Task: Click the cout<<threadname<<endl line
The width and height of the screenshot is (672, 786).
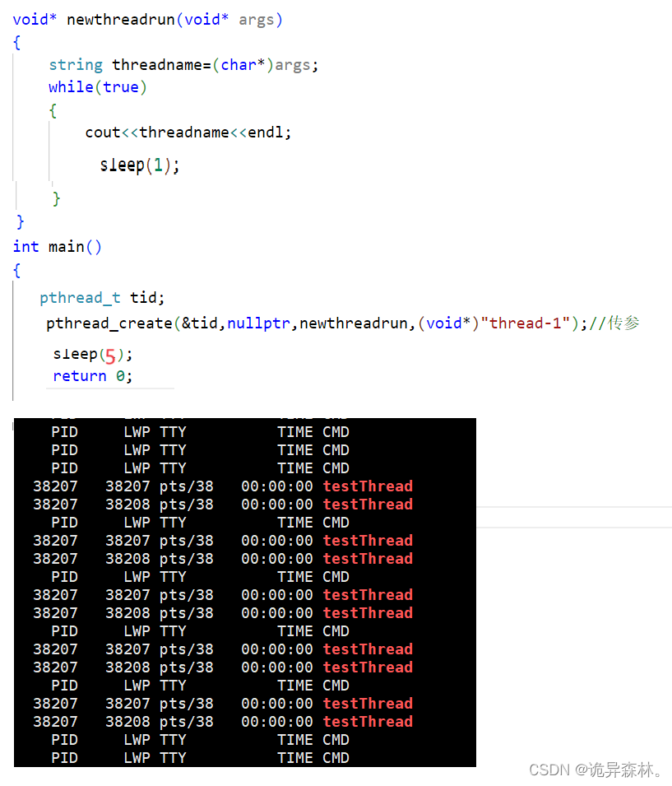Action: coord(188,133)
